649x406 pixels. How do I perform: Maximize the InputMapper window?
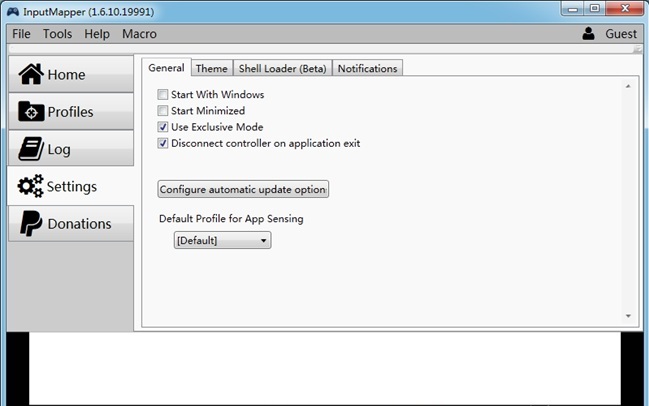pyautogui.click(x=595, y=8)
